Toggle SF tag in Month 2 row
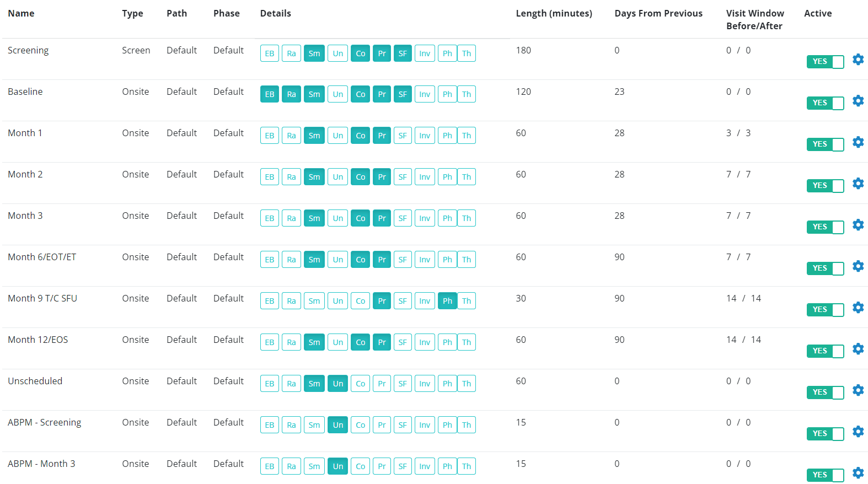868x484 pixels. 403,177
